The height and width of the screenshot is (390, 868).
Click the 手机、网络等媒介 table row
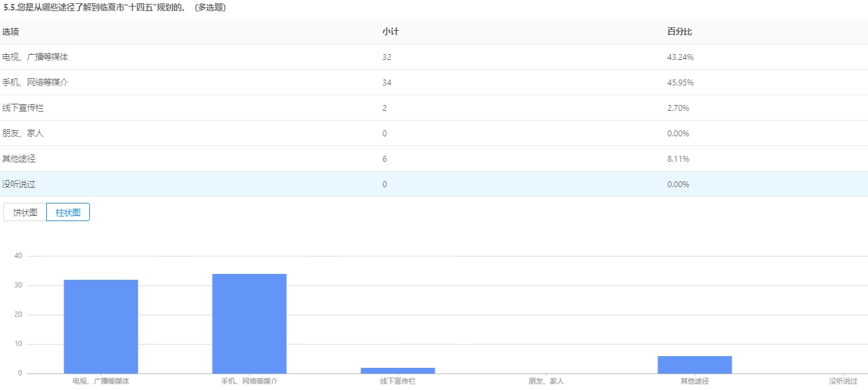35,83
